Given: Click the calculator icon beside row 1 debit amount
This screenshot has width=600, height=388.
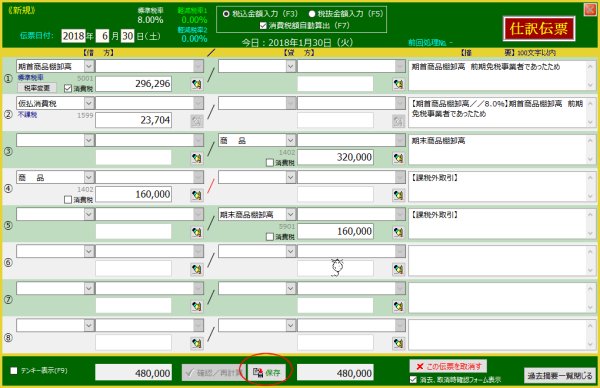Looking at the screenshot, I should tap(197, 84).
